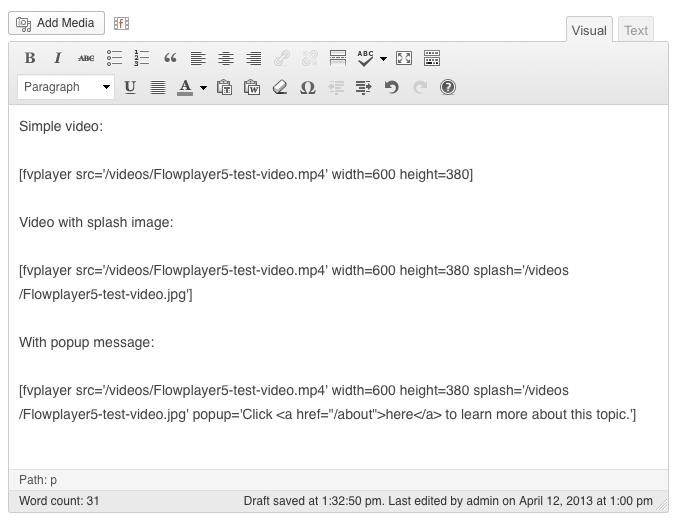Align text to the right

pos(254,58)
